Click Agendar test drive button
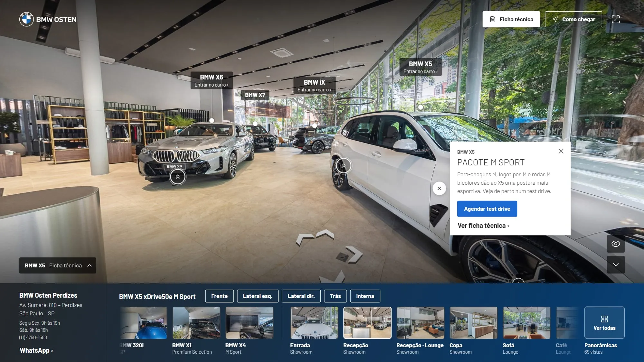Image resolution: width=644 pixels, height=362 pixels. pos(487,209)
